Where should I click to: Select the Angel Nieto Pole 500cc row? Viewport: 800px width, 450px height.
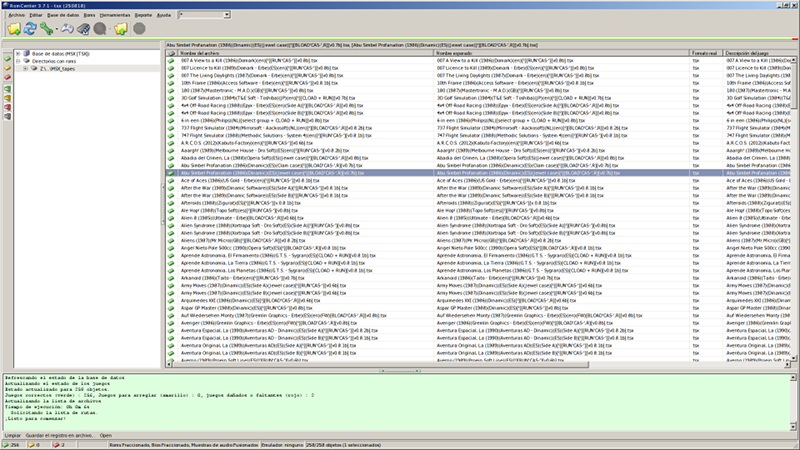pos(480,248)
